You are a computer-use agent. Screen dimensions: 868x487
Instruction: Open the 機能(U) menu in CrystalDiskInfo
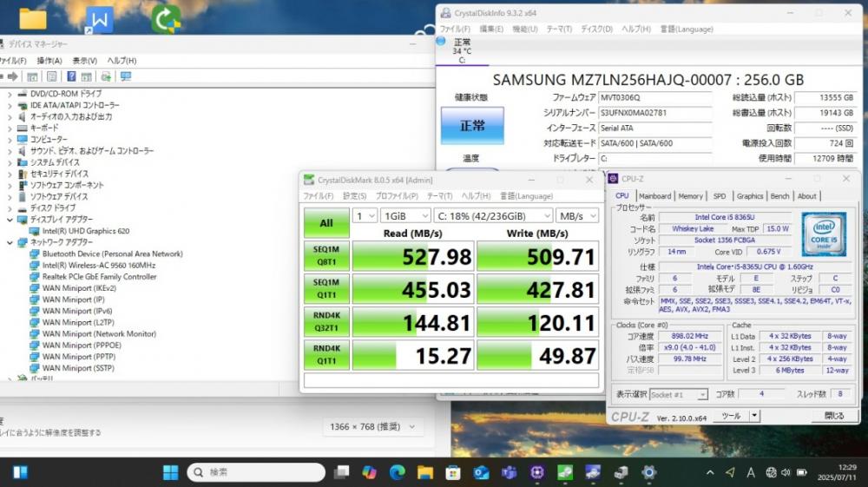524,29
